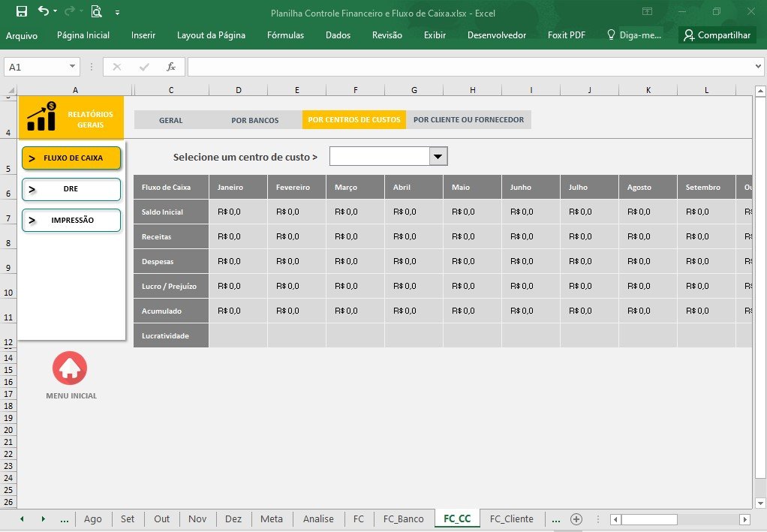Screen dimensions: 767x532
Task: Open the Foxit PDF tab
Action: pyautogui.click(x=567, y=35)
